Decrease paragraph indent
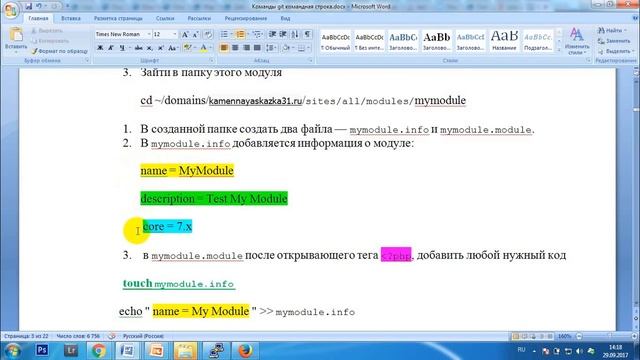Viewport: 640px width, 360px height. [272, 34]
